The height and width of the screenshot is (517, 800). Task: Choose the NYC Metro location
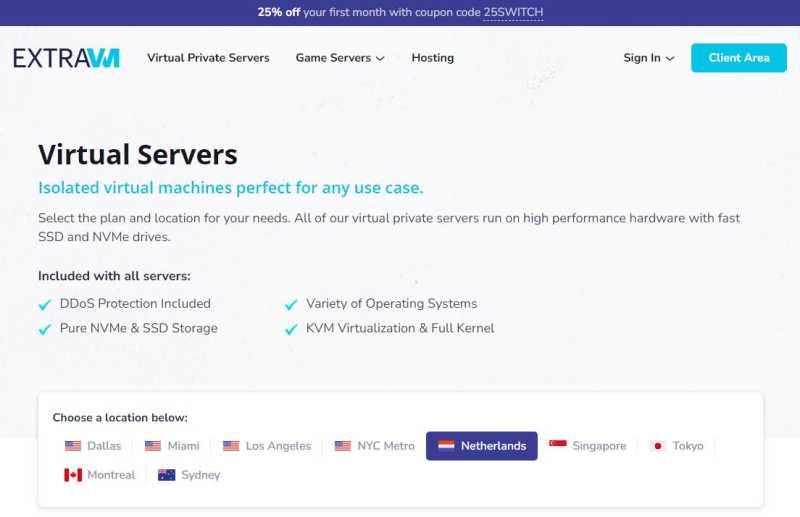point(374,446)
